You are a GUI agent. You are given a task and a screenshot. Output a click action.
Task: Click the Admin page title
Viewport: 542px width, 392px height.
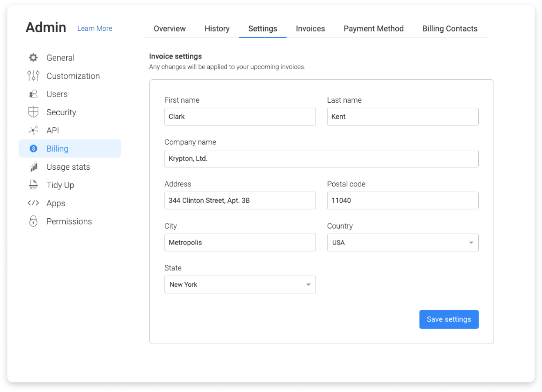point(46,27)
